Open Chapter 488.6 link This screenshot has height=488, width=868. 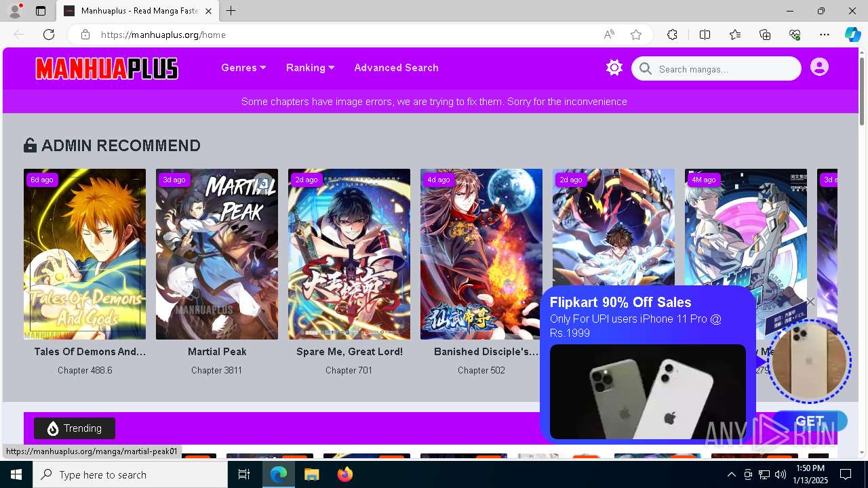point(85,371)
